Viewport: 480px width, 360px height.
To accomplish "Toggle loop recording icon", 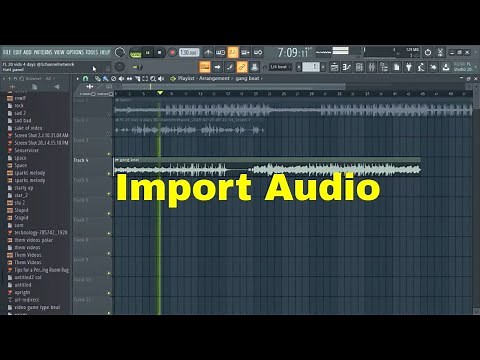I will [258, 52].
